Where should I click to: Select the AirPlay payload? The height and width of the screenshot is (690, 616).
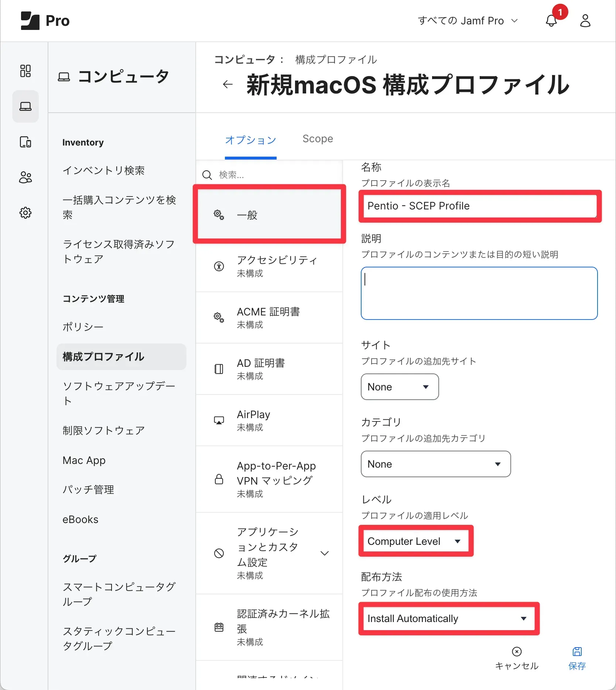269,420
